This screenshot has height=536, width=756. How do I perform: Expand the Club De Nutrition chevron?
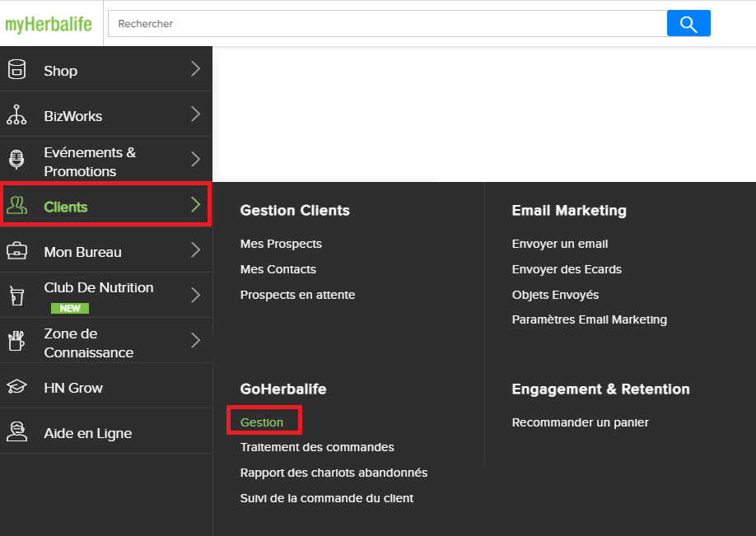(x=195, y=295)
